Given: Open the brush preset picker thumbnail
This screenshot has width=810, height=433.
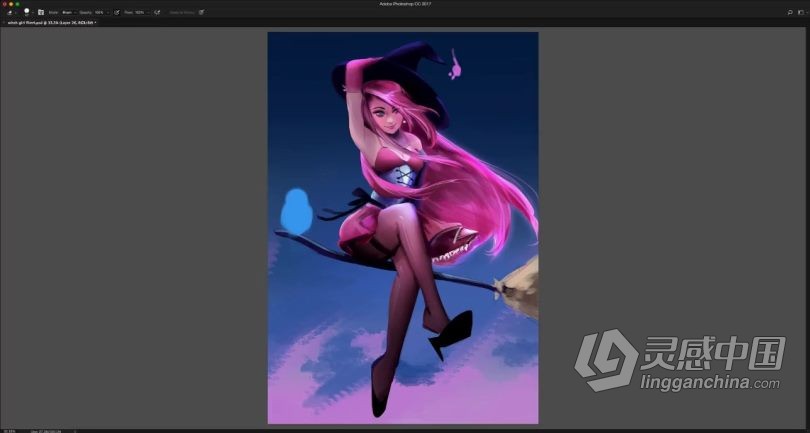Looking at the screenshot, I should tap(26, 11).
